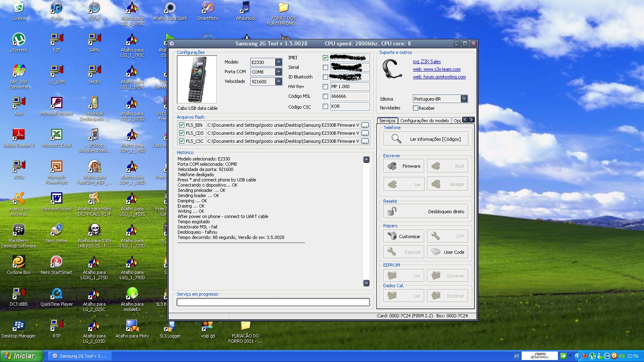The width and height of the screenshot is (644, 362).
Task: Open the www.z3x-team.com link
Action: (x=437, y=69)
